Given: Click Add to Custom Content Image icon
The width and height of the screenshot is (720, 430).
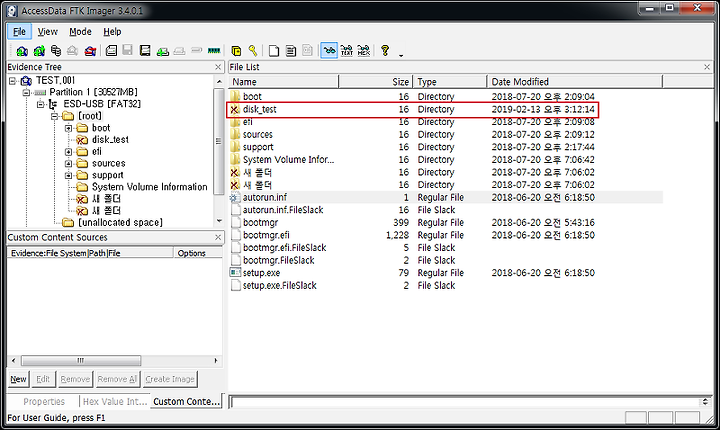Looking at the screenshot, I should tap(163, 51).
